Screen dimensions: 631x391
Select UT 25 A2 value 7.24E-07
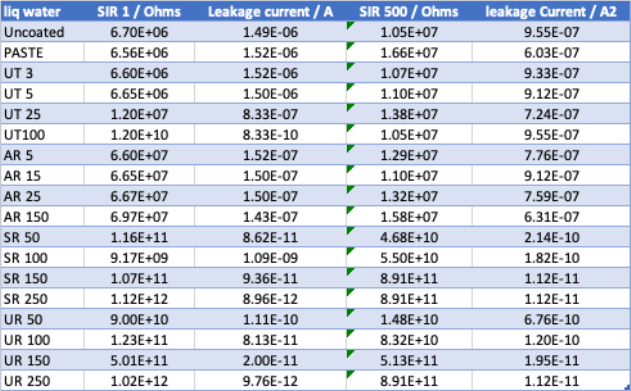[552, 114]
